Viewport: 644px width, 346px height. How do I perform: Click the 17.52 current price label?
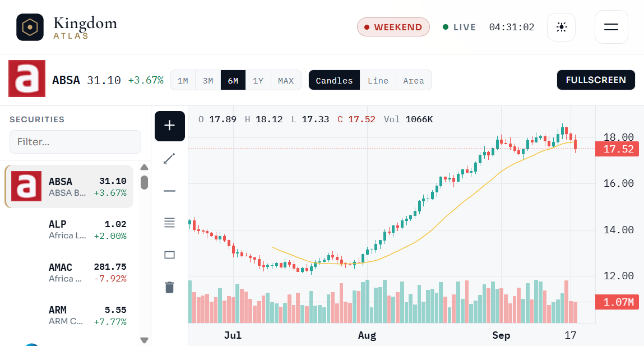[617, 149]
